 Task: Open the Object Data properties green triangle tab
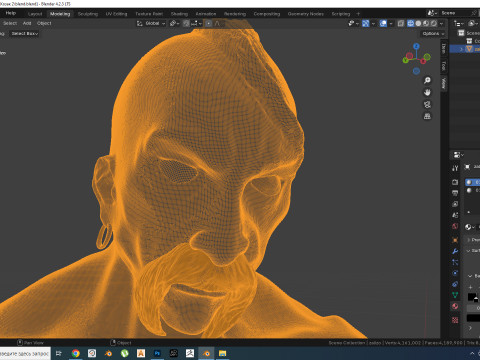[455, 295]
